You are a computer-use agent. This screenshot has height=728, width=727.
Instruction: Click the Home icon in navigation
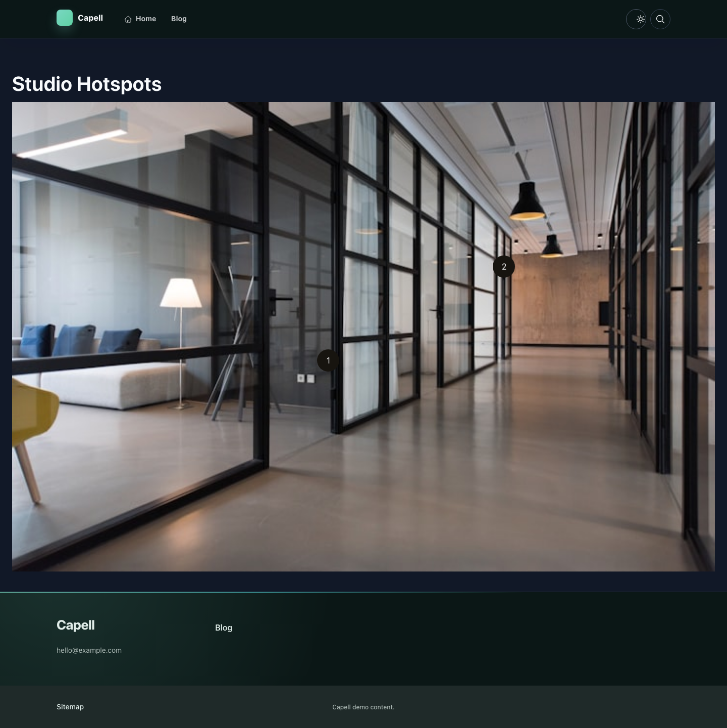(x=128, y=19)
